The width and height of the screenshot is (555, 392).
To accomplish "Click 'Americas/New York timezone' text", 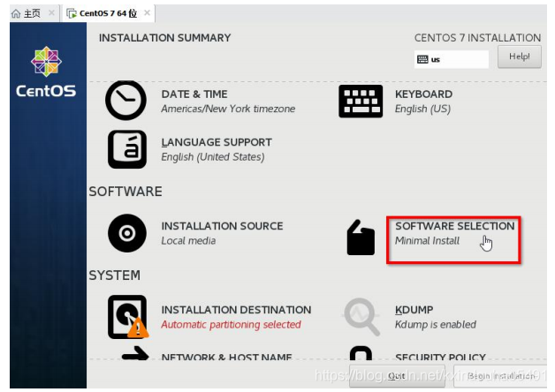I will pyautogui.click(x=228, y=109).
